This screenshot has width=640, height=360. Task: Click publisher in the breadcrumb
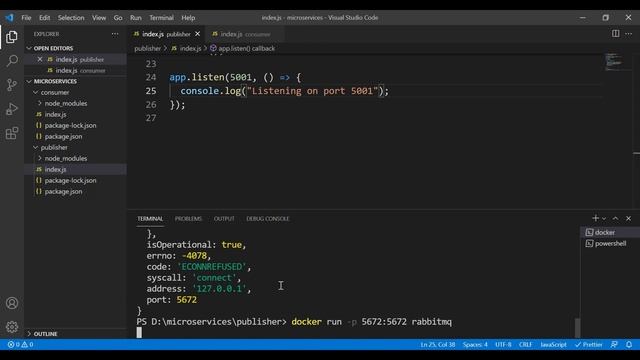pyautogui.click(x=147, y=48)
